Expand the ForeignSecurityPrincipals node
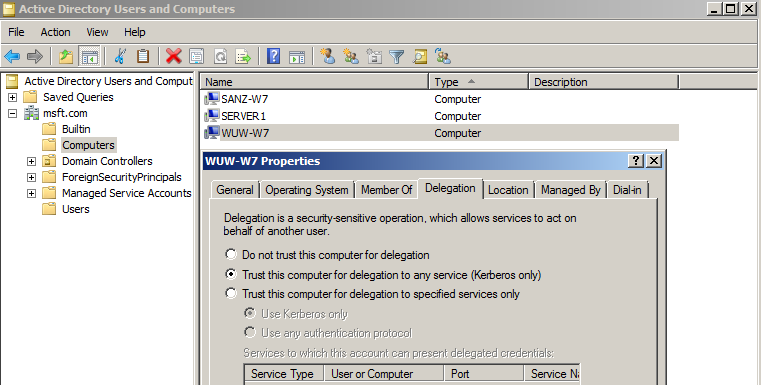 (32, 177)
